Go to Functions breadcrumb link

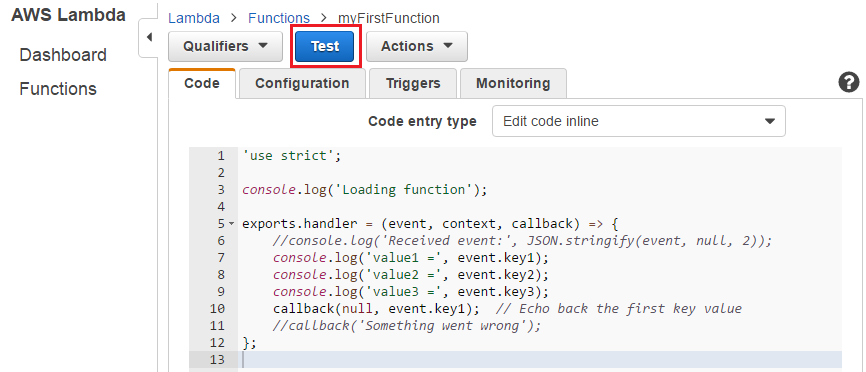tap(279, 18)
